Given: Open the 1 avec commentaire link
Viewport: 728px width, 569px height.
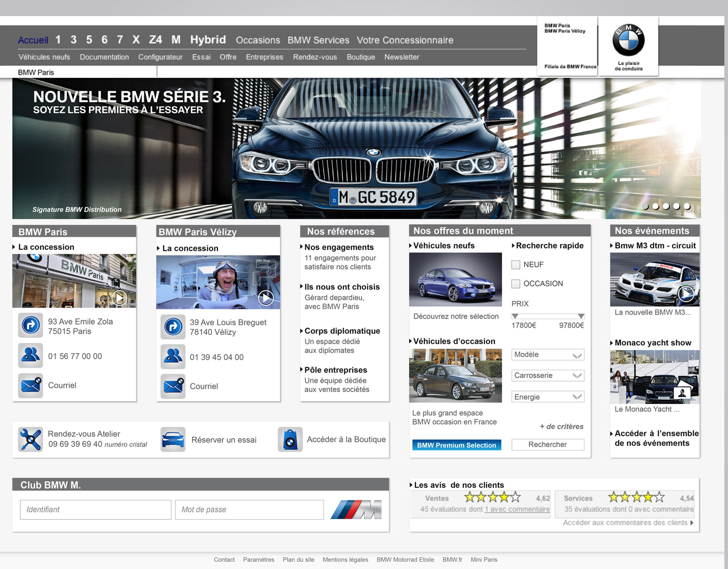Looking at the screenshot, I should (517, 509).
